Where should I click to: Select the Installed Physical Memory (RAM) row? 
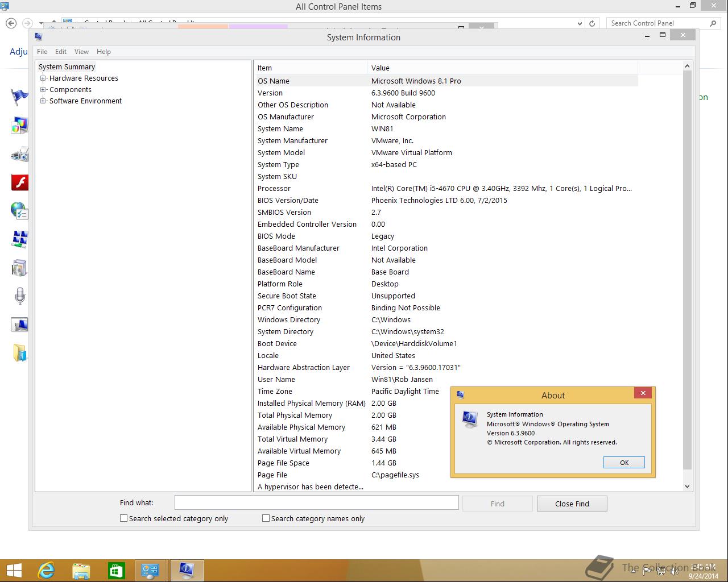(446, 403)
